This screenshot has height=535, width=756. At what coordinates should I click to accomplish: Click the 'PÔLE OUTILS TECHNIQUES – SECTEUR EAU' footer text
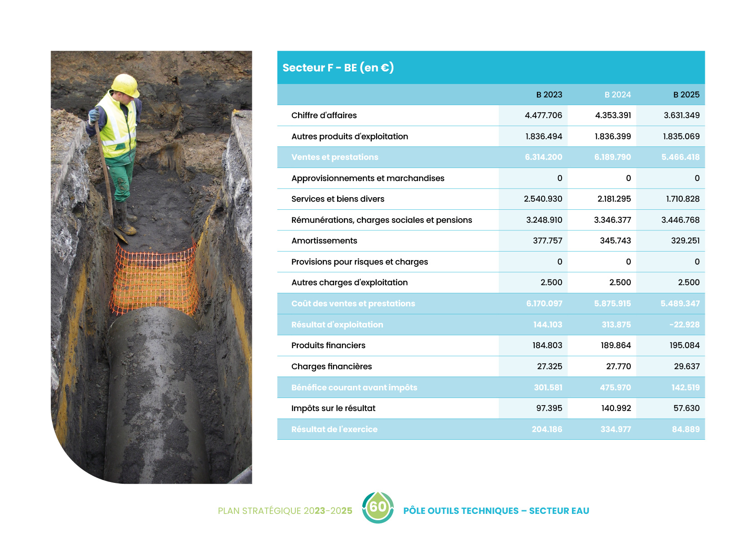click(x=496, y=511)
